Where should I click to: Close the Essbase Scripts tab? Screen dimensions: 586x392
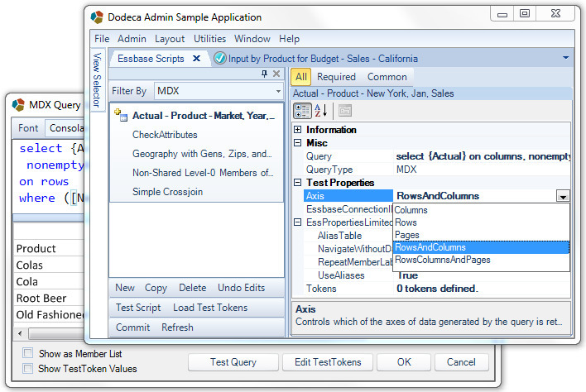pos(197,58)
